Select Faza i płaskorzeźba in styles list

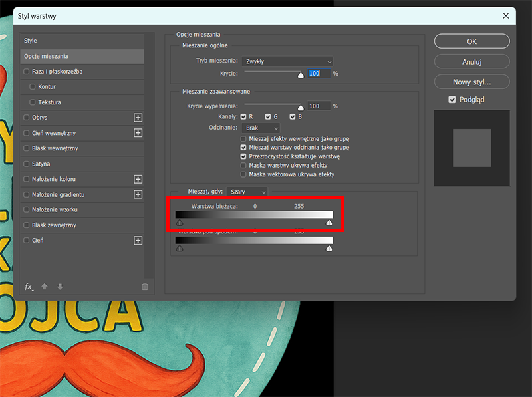(56, 72)
